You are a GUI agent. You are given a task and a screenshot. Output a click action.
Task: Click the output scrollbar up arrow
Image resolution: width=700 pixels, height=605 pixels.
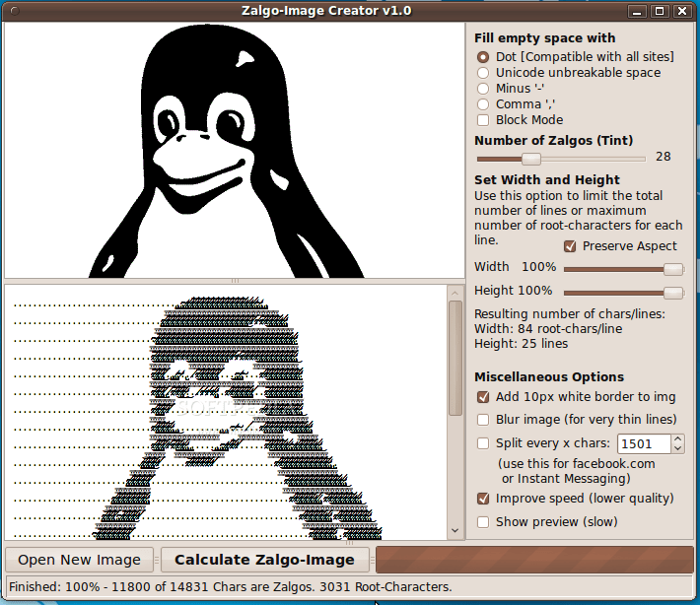click(x=455, y=293)
